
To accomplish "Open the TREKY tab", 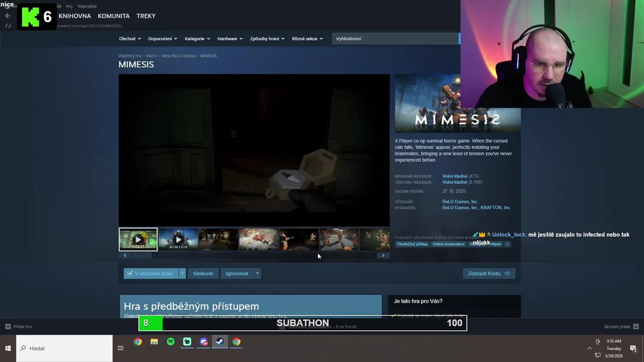I will coord(146,16).
